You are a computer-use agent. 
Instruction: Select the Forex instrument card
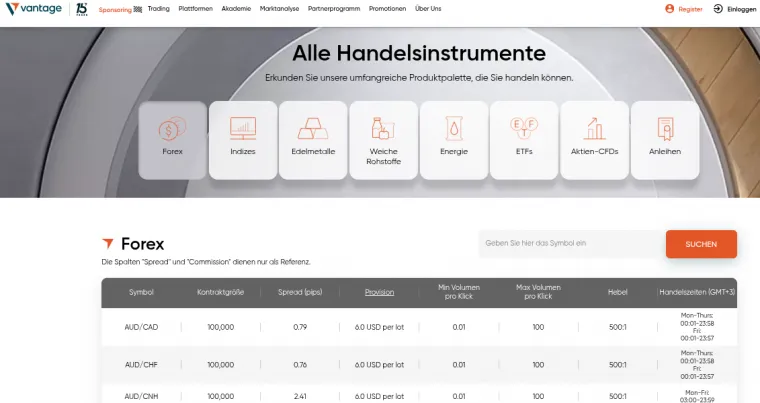[x=173, y=140]
